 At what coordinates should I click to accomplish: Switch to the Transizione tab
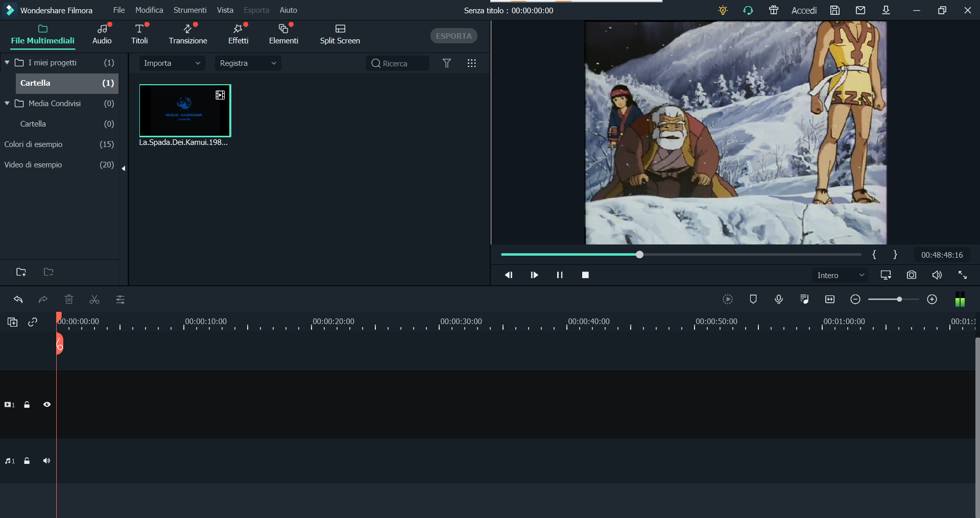pos(188,35)
